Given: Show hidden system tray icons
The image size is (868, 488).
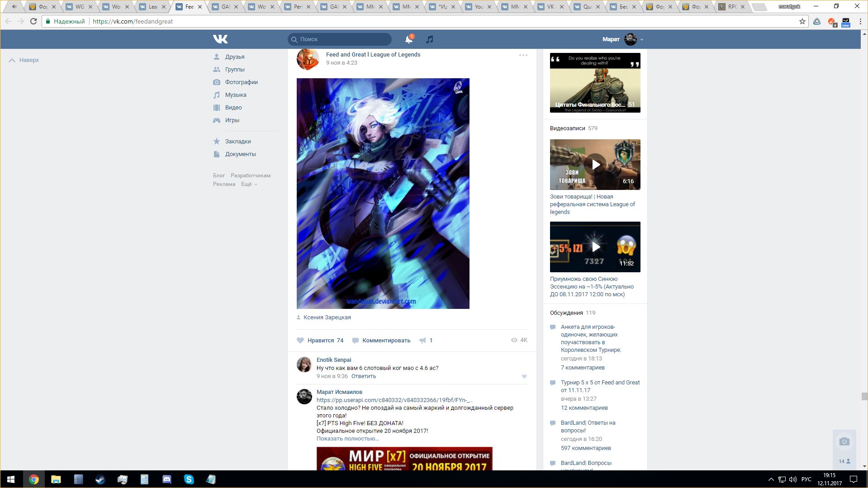Looking at the screenshot, I should [771, 479].
